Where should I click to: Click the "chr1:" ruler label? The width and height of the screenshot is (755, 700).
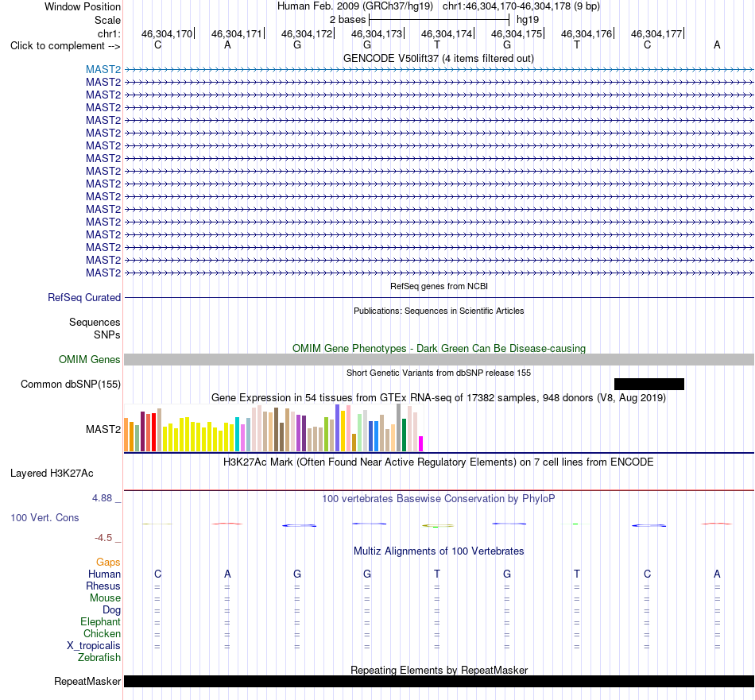point(109,33)
